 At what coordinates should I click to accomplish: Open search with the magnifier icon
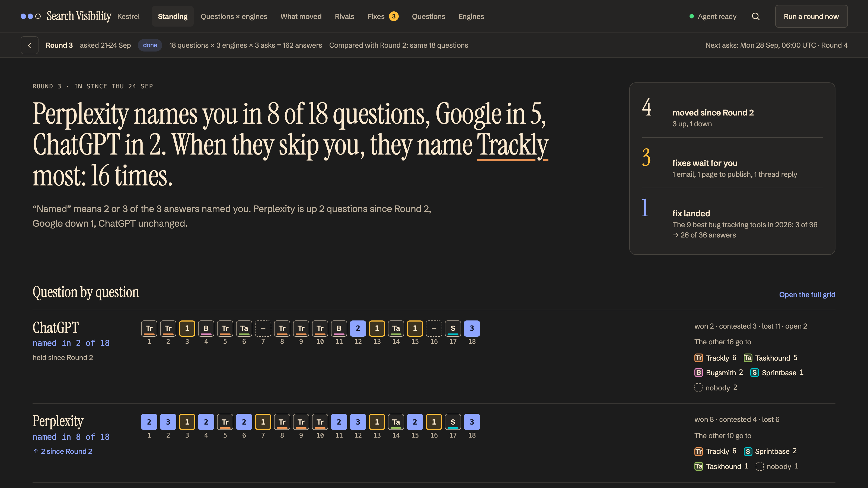(756, 17)
